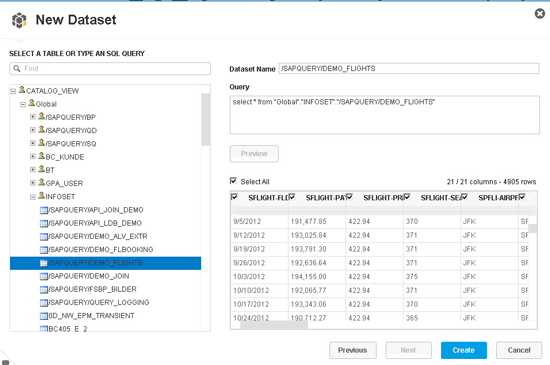
Task: Click the schema icon beside GPA_USER
Action: (x=41, y=182)
